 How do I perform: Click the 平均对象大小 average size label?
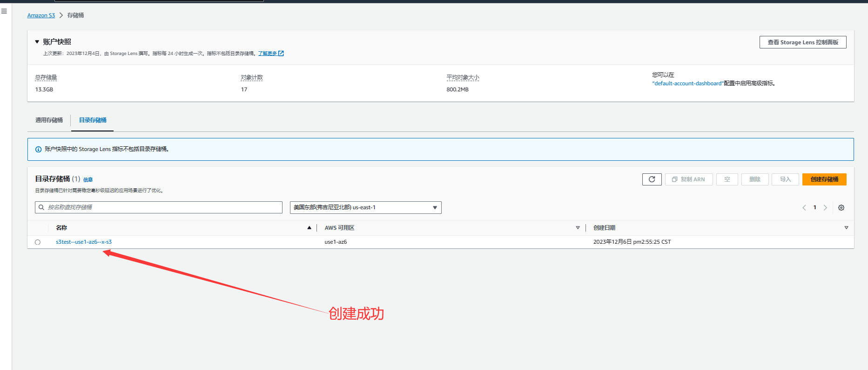[x=463, y=77]
